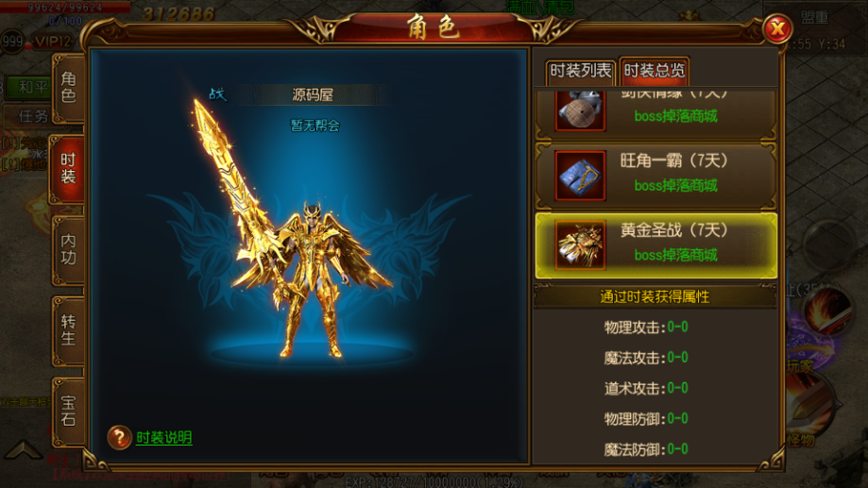Open the 角色 side tab
Screen dimensions: 868x488
point(69,88)
